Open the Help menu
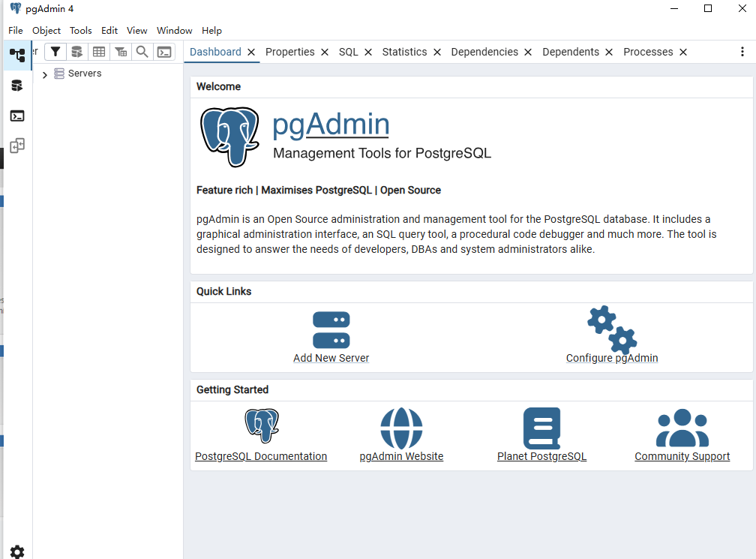The image size is (756, 559). 211,30
